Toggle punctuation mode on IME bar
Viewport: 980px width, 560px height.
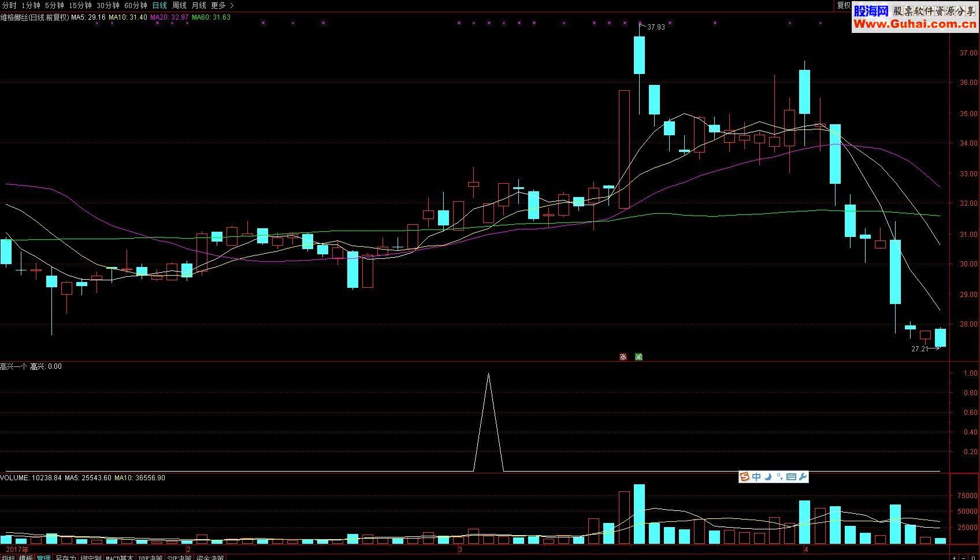click(x=779, y=477)
